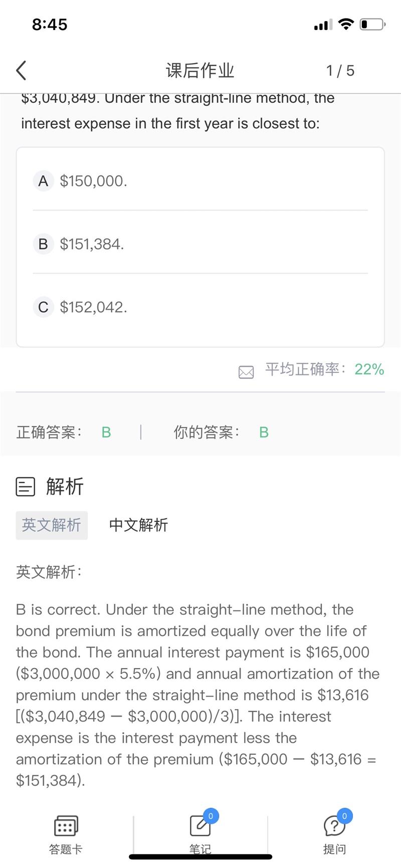Open the notes pencil icon (笔记)
This screenshot has height=868, width=401.
coord(200,826)
